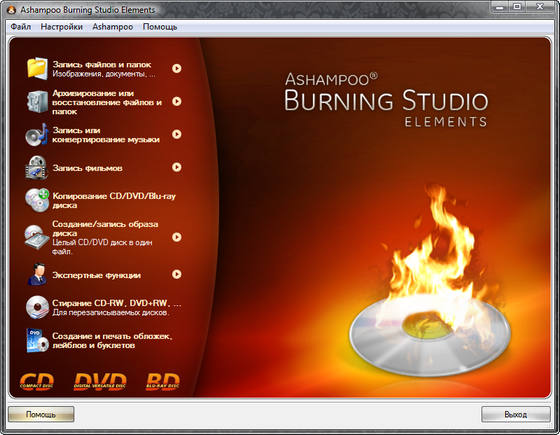Click the BD Blu-ray Disc logo
Image resolution: width=560 pixels, height=435 pixels.
[163, 382]
